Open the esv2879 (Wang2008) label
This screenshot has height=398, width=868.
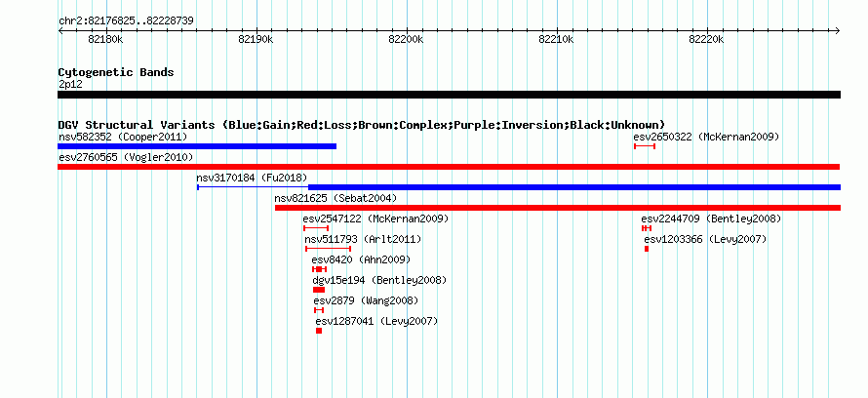366,300
